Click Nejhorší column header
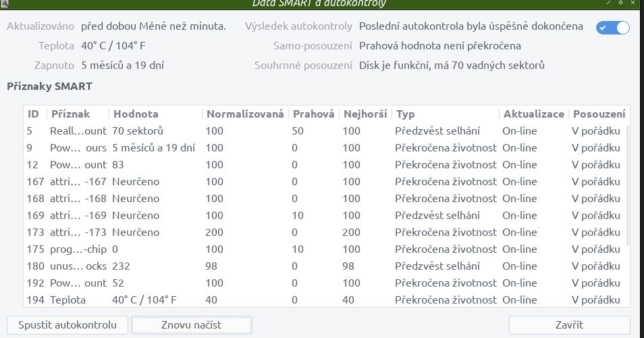Screen dimensions: 644x338 tap(365, 114)
